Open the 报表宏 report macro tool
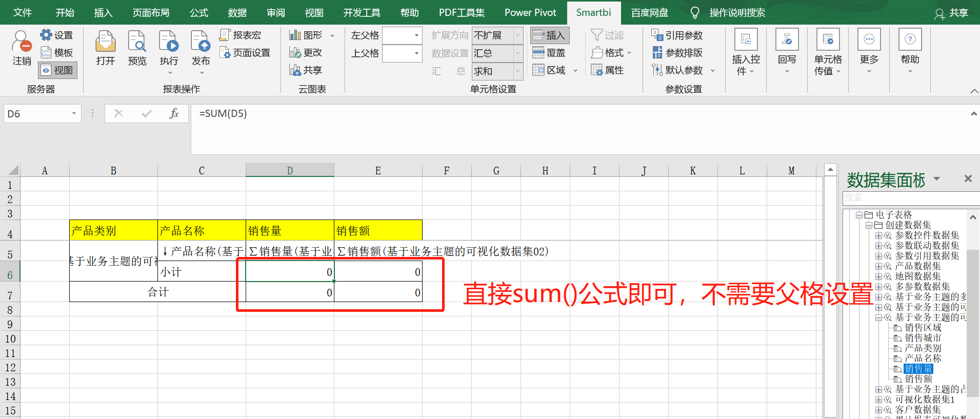This screenshot has width=980, height=419. coord(240,35)
